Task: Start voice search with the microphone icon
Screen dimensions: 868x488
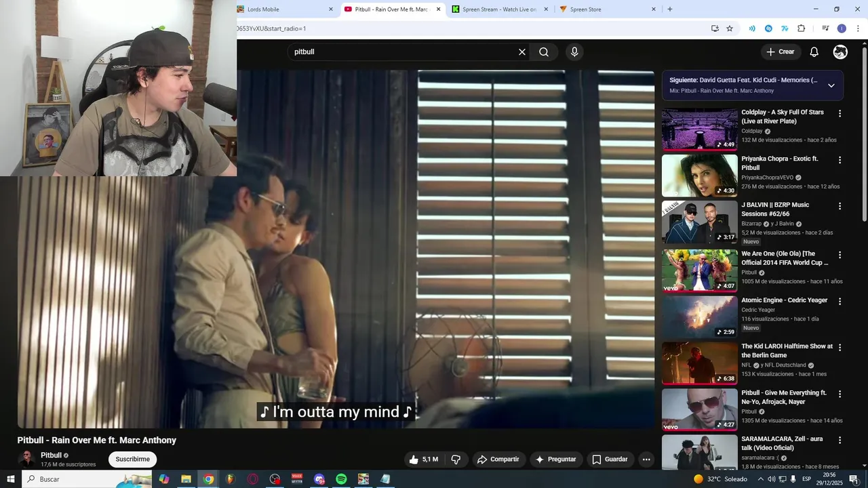Action: point(574,52)
